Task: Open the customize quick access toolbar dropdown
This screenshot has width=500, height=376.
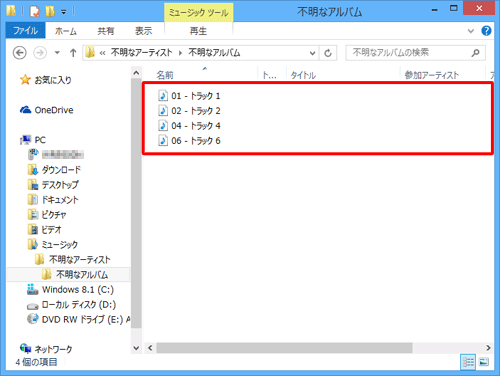Action: click(63, 12)
